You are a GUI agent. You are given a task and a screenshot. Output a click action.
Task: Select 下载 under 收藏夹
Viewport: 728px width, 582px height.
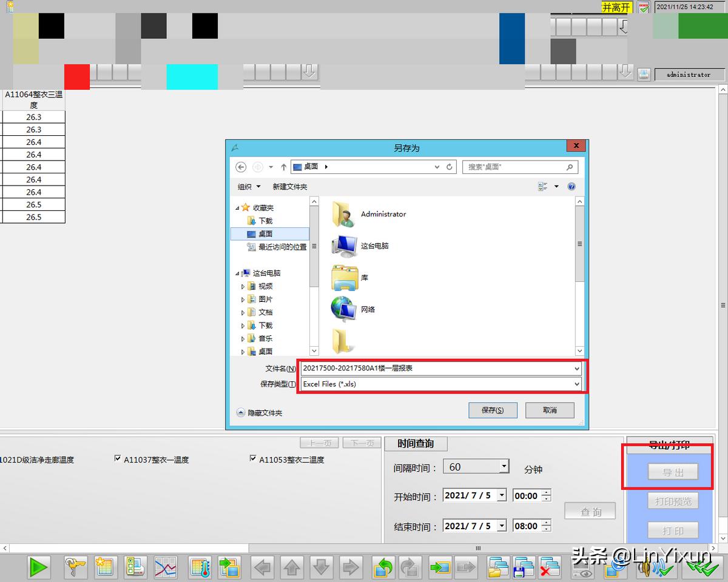(265, 221)
